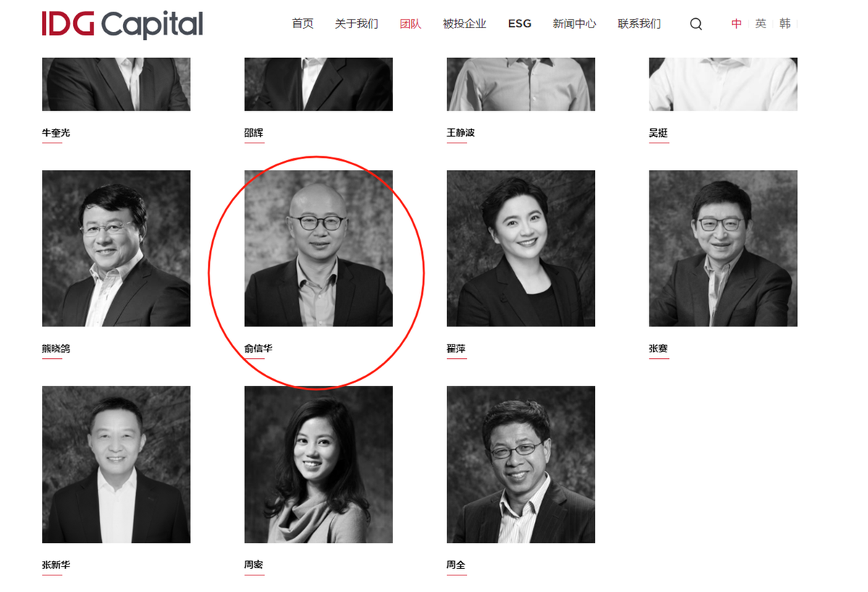Open 翟萍 portrait photo
868x592 pixels.
(x=521, y=248)
